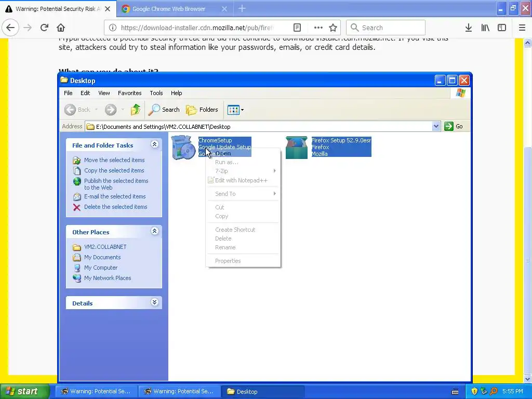
Task: Expand Back button history dropdown arrow
Action: [x=96, y=110]
